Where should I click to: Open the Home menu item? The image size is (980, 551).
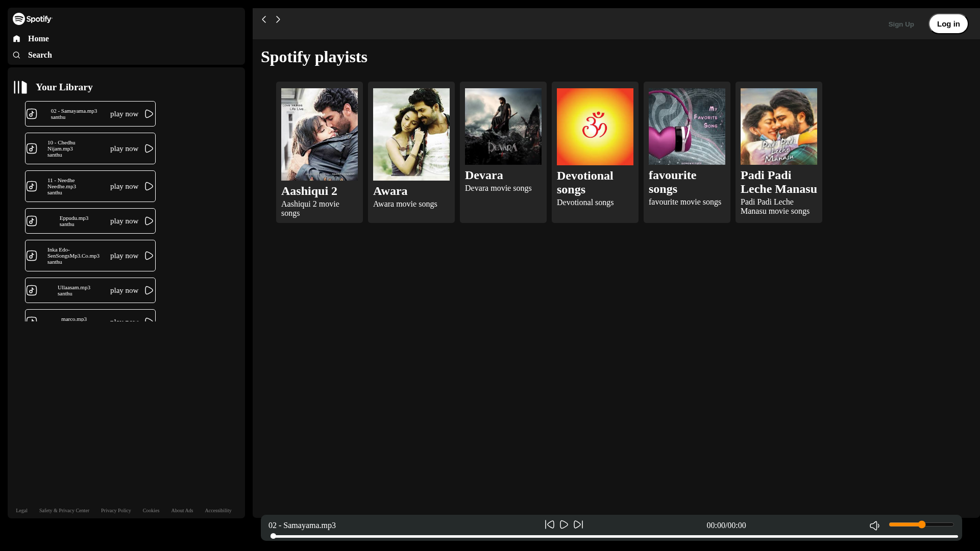[31, 39]
